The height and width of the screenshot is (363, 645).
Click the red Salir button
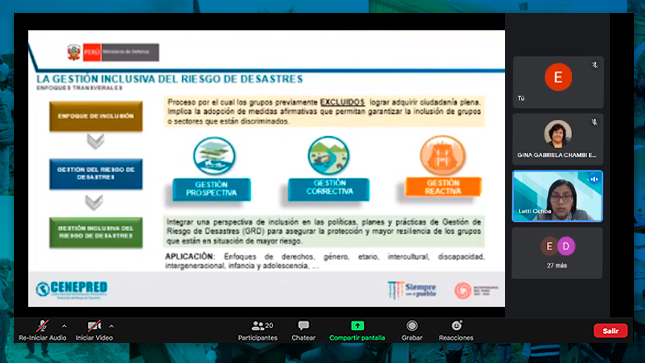pyautogui.click(x=610, y=330)
